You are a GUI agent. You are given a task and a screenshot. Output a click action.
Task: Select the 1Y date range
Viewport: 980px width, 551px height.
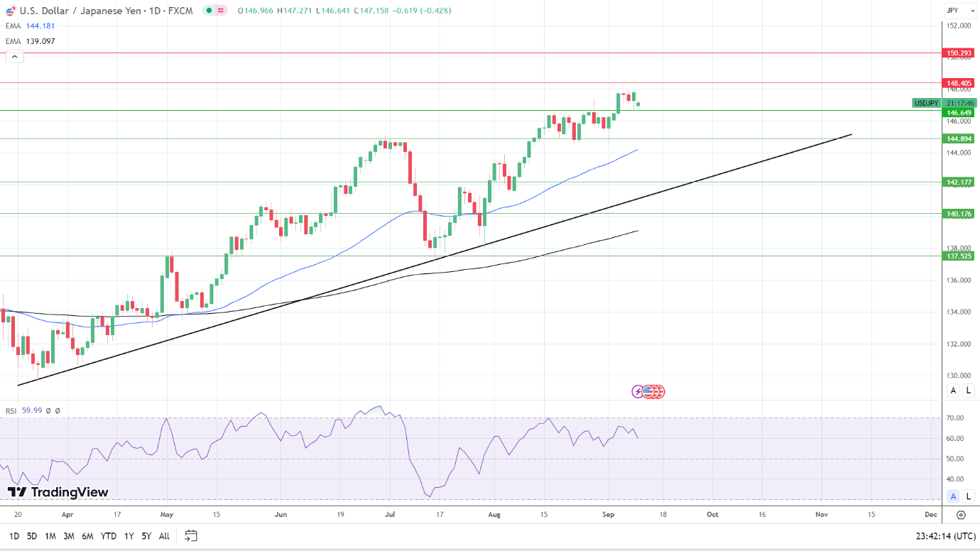click(x=129, y=536)
